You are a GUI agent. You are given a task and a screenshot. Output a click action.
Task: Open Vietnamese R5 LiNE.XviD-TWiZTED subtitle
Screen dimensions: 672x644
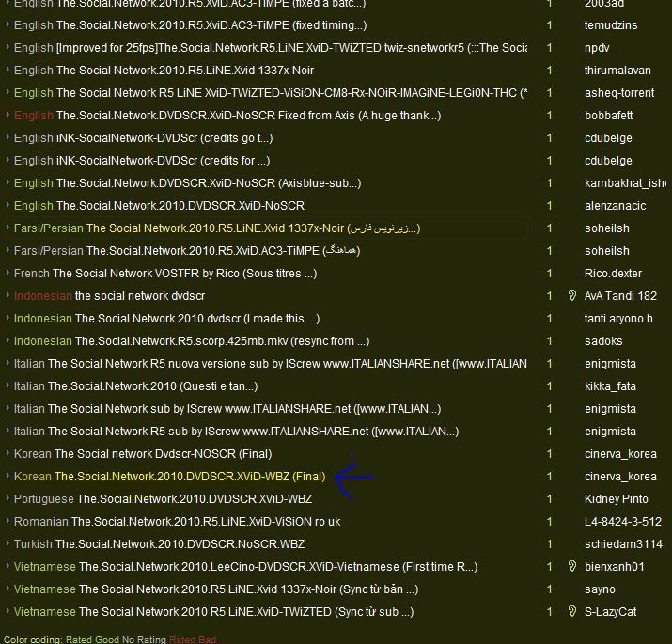[214, 612]
